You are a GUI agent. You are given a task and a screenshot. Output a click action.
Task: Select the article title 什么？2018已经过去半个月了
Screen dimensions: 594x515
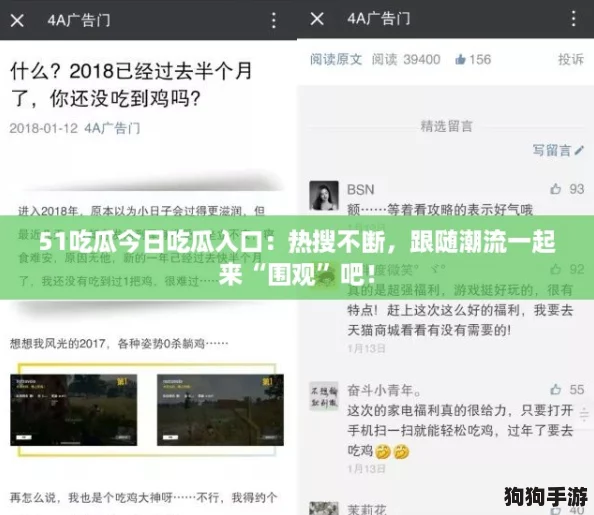coord(131,85)
